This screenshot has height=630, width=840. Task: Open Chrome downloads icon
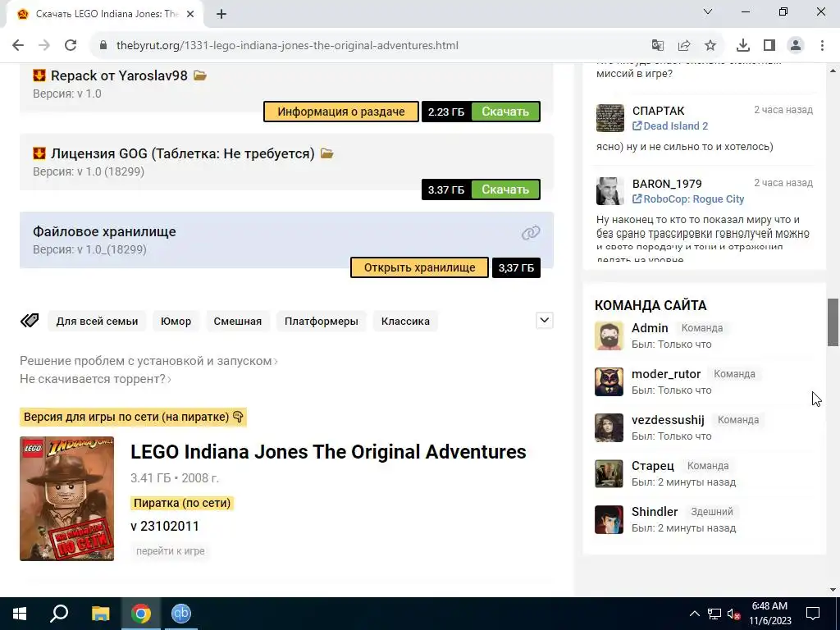coord(742,46)
